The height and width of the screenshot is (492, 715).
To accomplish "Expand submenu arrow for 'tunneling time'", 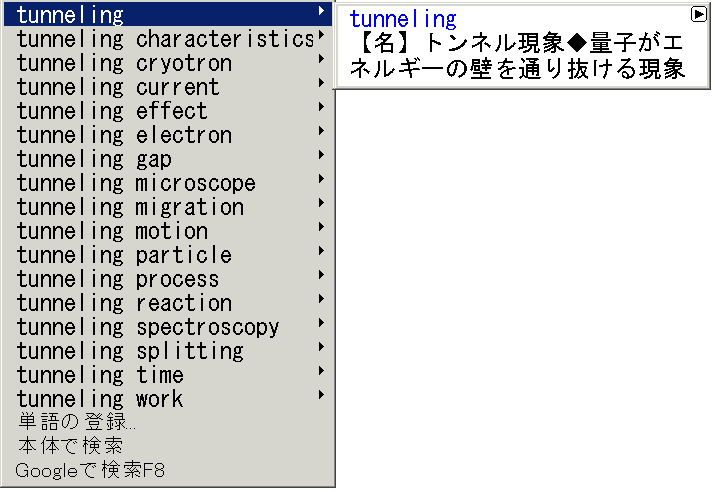I will (321, 371).
